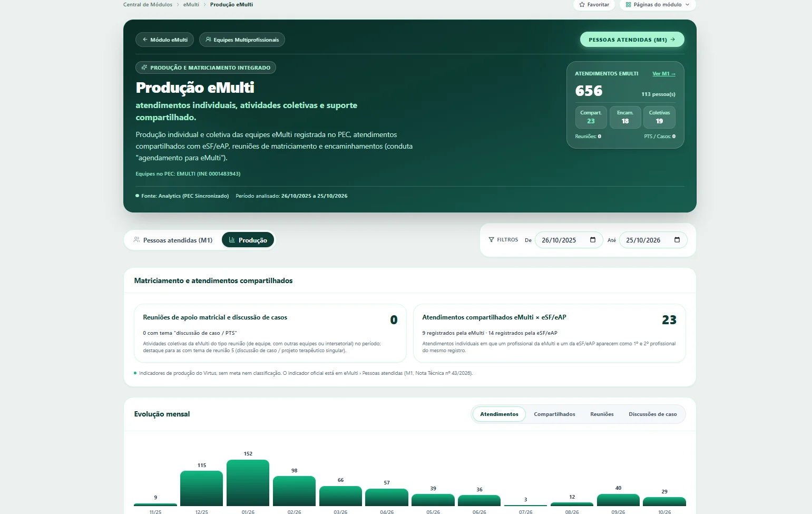Click the Reuniões de apoio matricial card

coord(270,333)
